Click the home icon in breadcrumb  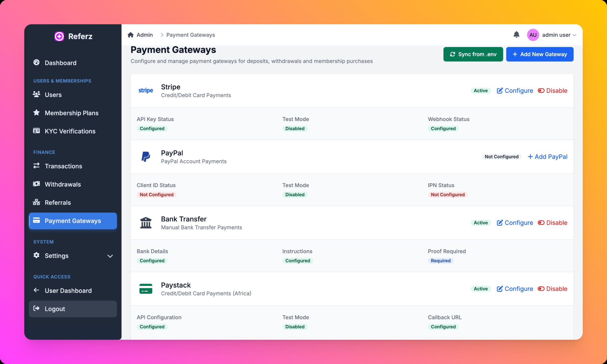coord(131,35)
